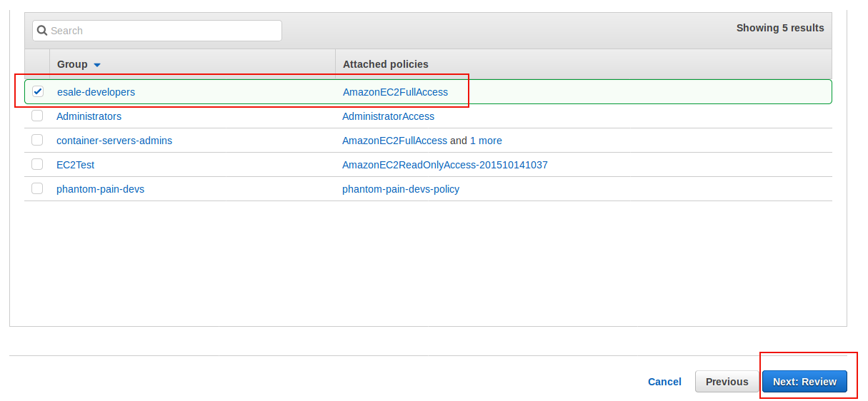View the AdministratorAccess policy
The height and width of the screenshot is (401, 868).
click(388, 116)
